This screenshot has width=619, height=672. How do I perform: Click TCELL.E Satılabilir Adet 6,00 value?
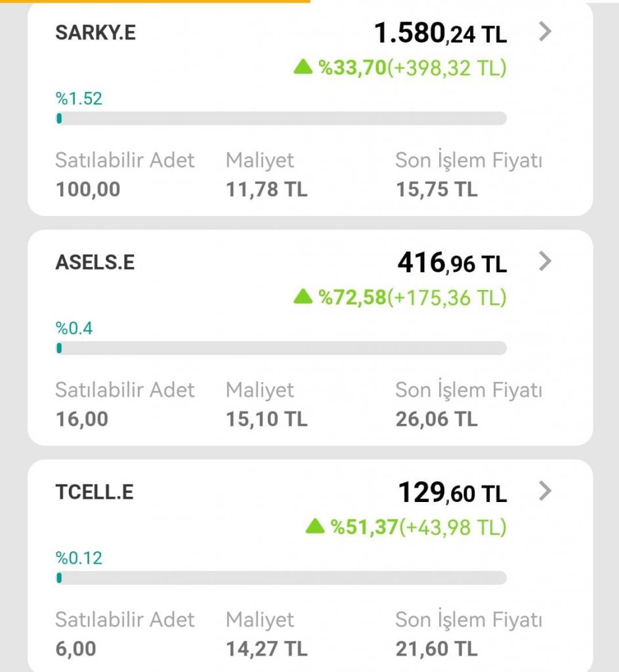pyautogui.click(x=75, y=648)
